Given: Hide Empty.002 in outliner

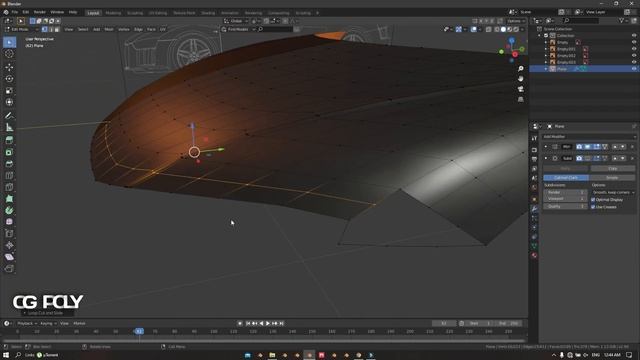Looking at the screenshot, I should point(634,56).
